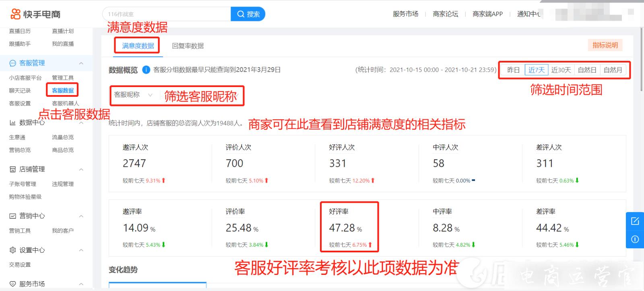Open 通知中心 link
The height and width of the screenshot is (291, 644).
pos(528,14)
